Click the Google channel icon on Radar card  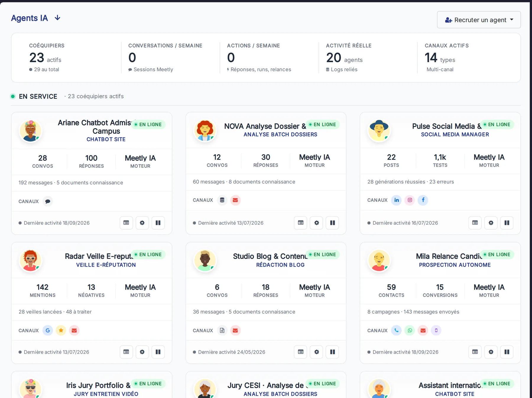click(48, 330)
